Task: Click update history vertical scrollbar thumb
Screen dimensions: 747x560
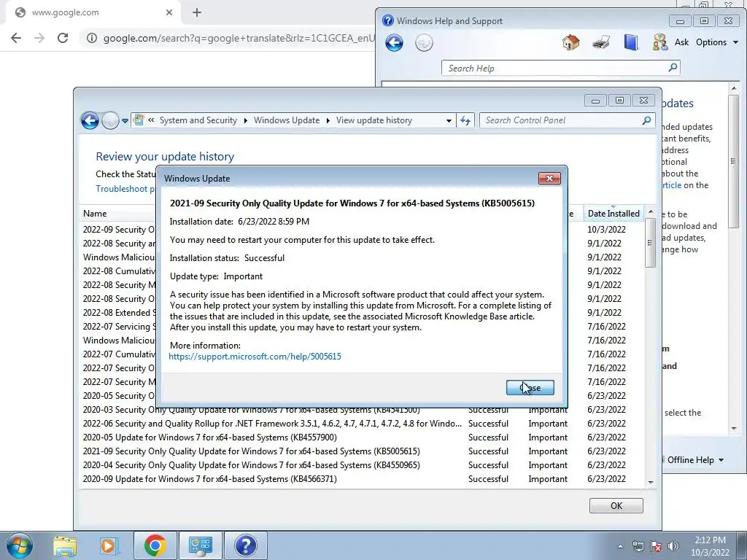Action: 650,244
